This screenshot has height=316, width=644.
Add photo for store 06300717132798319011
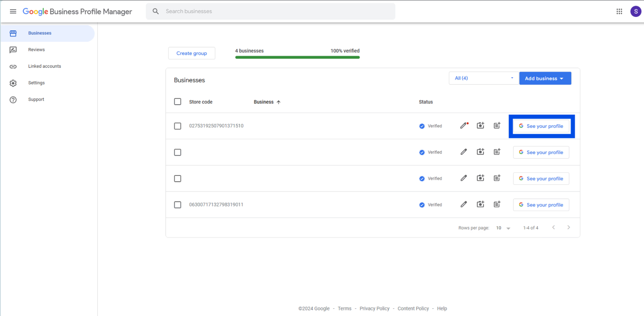(x=480, y=204)
